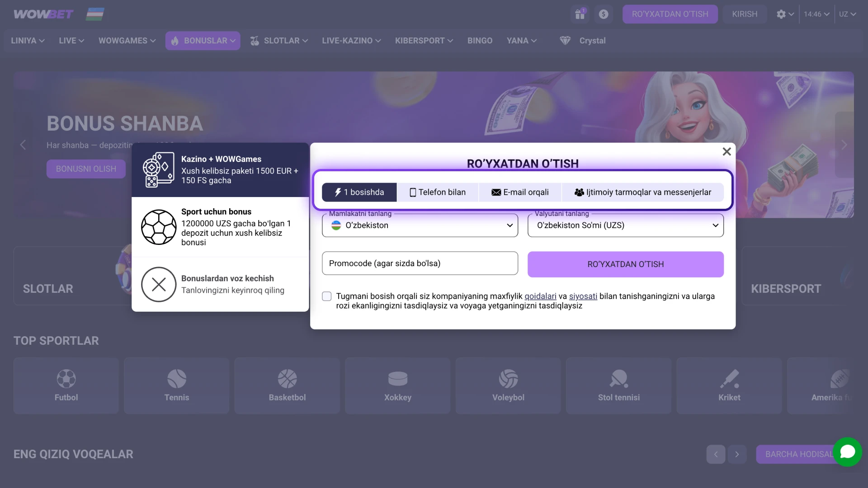Image resolution: width=868 pixels, height=488 pixels.
Task: Go to next banner slide arrow
Action: coord(844,145)
